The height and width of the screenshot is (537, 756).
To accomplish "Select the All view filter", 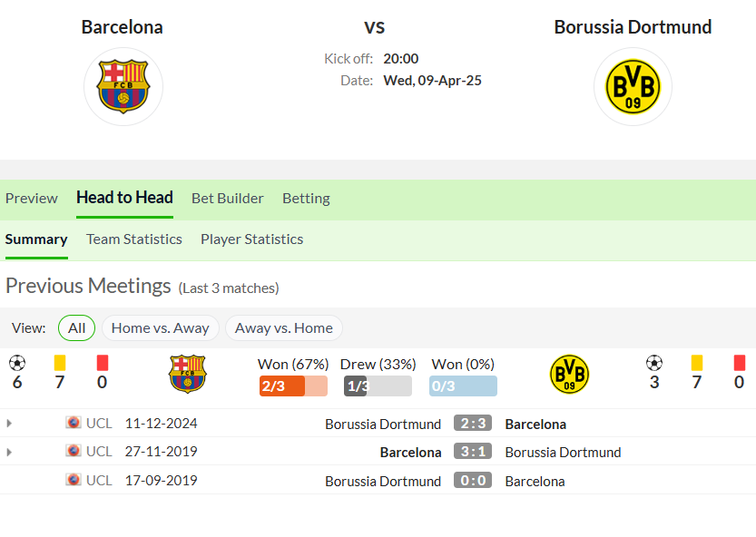I will pyautogui.click(x=76, y=327).
